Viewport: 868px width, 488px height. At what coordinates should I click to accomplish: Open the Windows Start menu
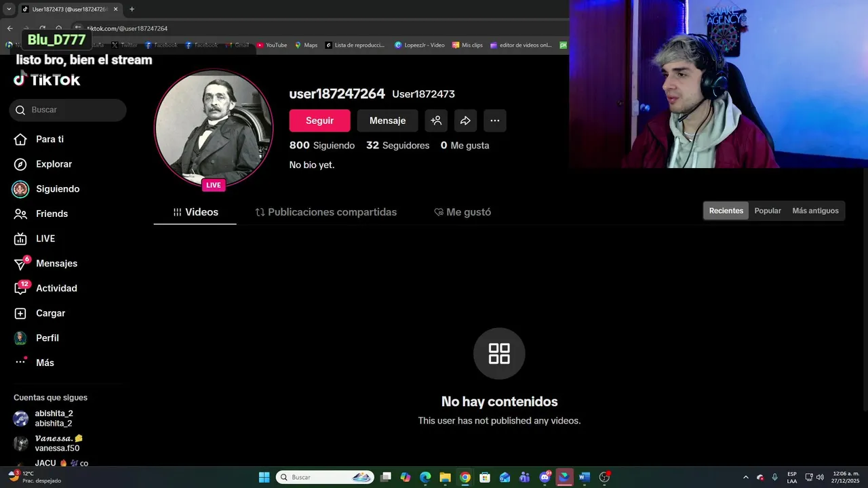click(x=264, y=477)
